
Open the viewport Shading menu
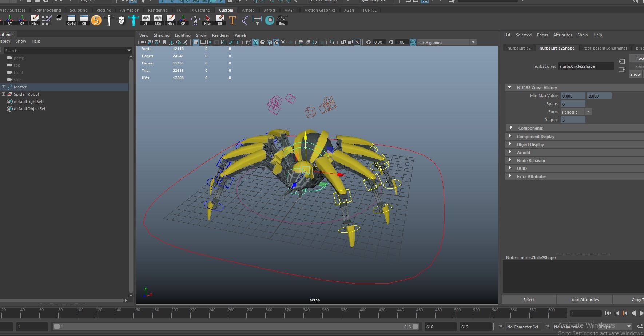click(x=162, y=35)
